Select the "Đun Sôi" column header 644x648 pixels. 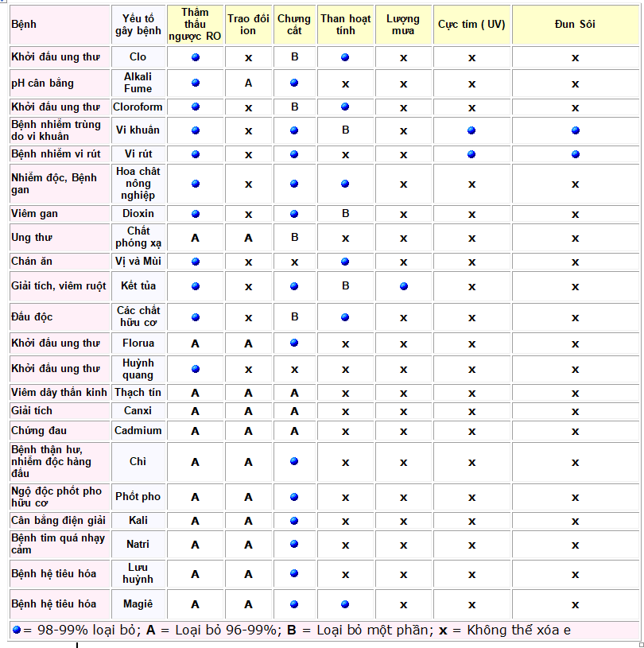[576, 25]
